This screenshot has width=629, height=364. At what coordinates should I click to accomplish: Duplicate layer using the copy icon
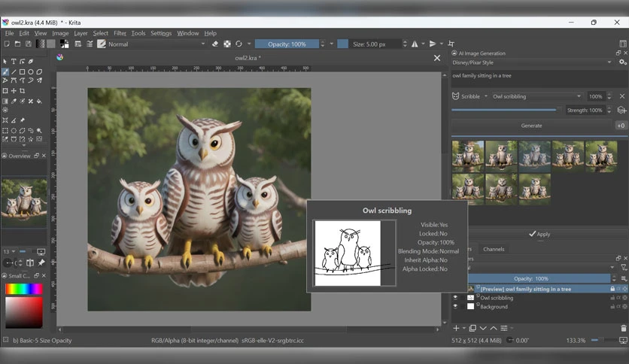pyautogui.click(x=473, y=329)
